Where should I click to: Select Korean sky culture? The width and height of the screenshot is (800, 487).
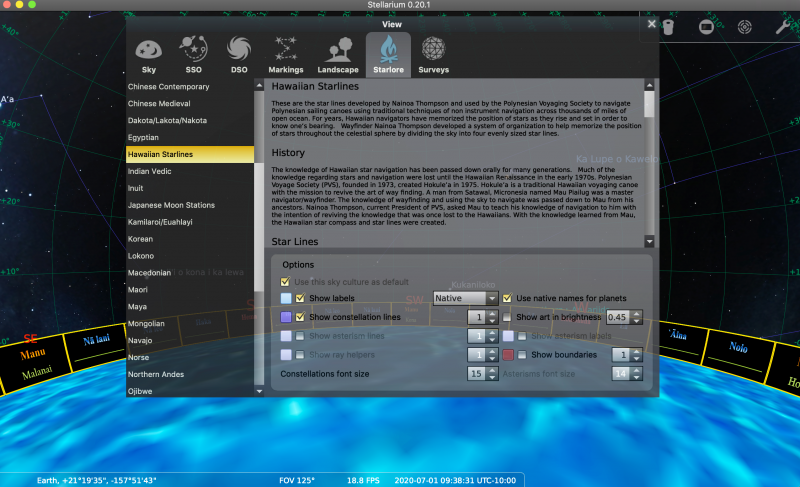click(x=190, y=239)
